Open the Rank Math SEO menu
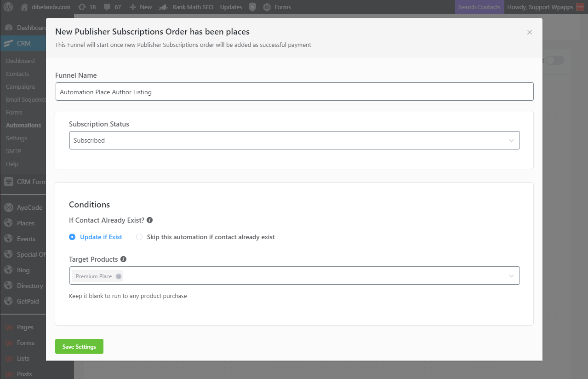This screenshot has width=588, height=379. click(186, 7)
